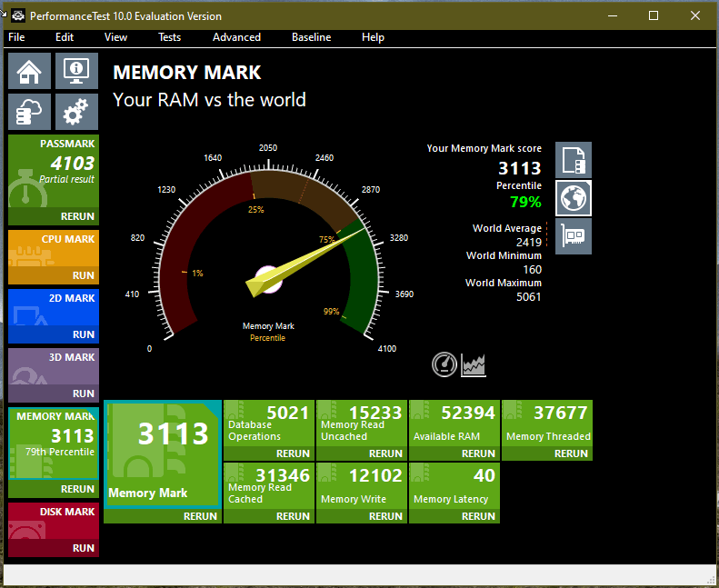Open the Tests menu
The width and height of the screenshot is (719, 588).
169,37
